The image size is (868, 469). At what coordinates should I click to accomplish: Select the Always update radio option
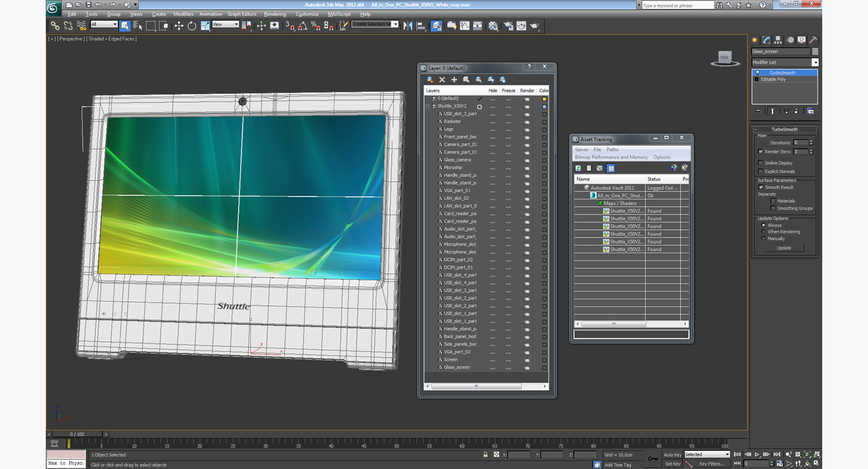coord(763,225)
